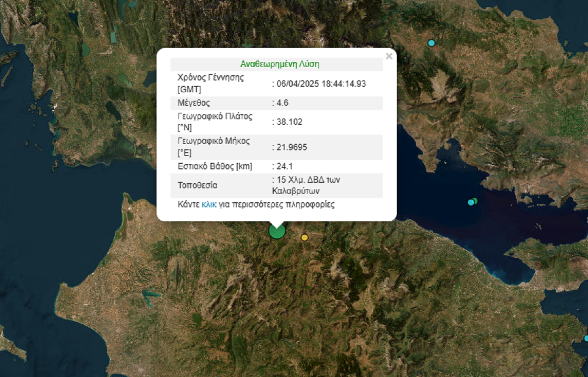Screen dimensions: 588x377
Task: Select the cyan marker on northeastern land
Action: 431,43
